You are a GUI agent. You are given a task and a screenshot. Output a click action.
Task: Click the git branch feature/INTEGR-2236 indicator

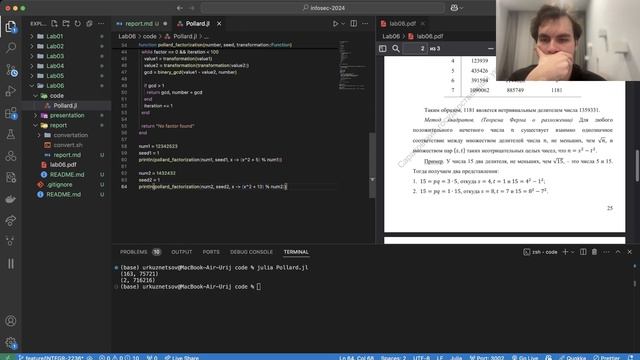point(50,358)
